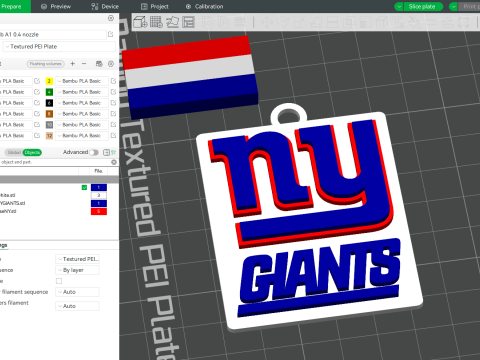Image resolution: width=480 pixels, height=360 pixels.
Task: Select the Lay on face tool
Action: [316, 22]
